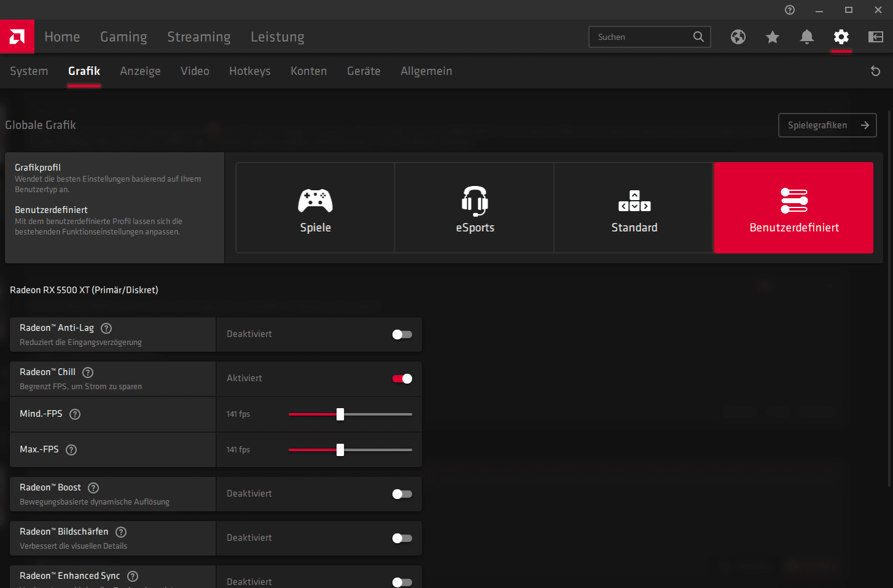This screenshot has width=893, height=588.
Task: Click the Max.-FPS slider handle
Action: click(340, 450)
